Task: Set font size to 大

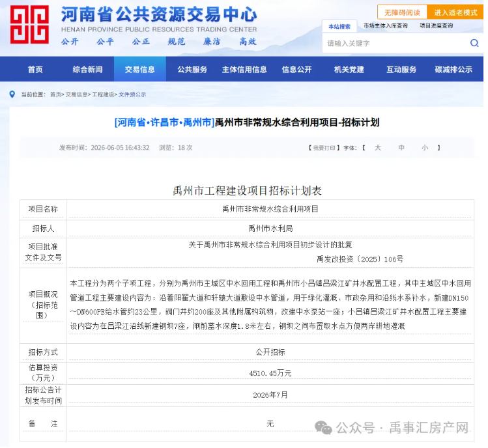Action: tap(377, 148)
